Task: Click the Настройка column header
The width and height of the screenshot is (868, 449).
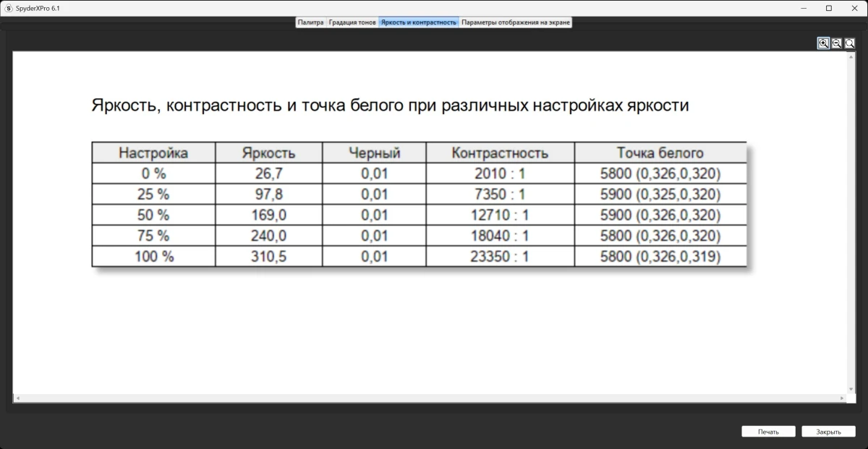Action: click(153, 153)
